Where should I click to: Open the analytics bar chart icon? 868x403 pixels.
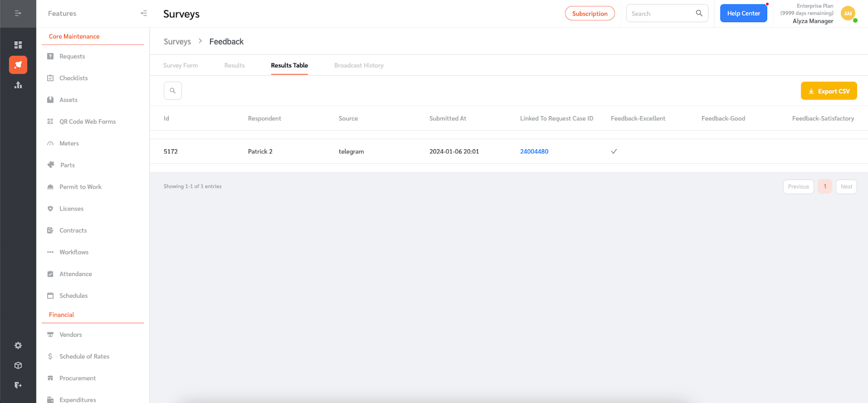click(x=18, y=85)
